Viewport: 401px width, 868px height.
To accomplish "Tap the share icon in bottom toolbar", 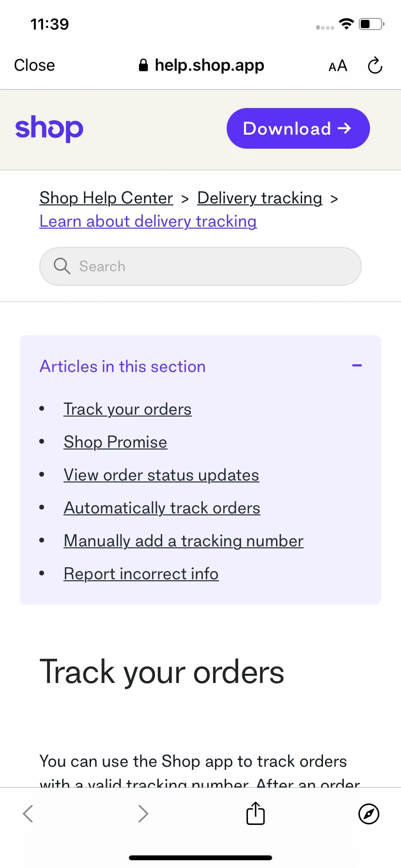I will coord(255,813).
